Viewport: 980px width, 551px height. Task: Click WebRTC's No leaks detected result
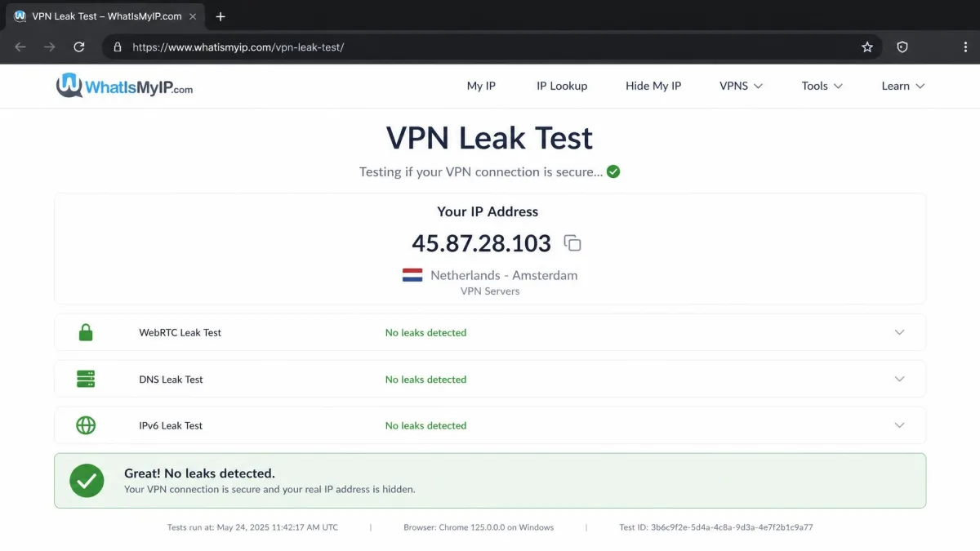click(x=425, y=332)
